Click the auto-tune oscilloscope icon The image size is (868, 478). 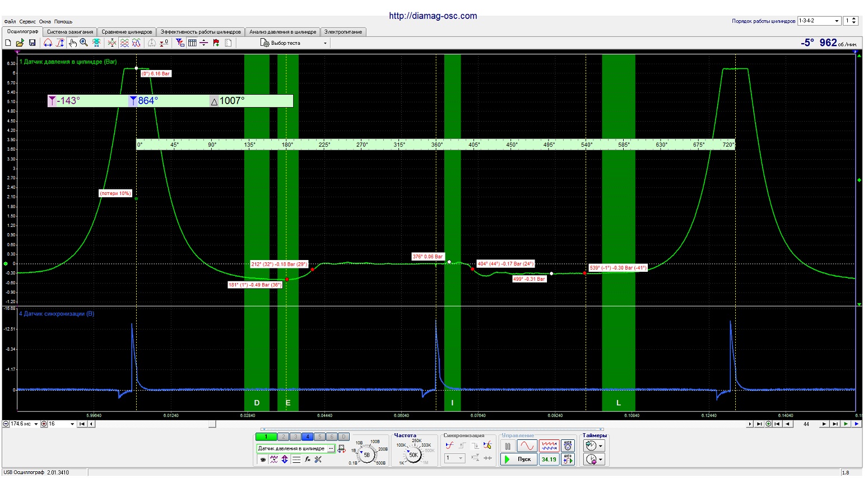click(x=568, y=447)
